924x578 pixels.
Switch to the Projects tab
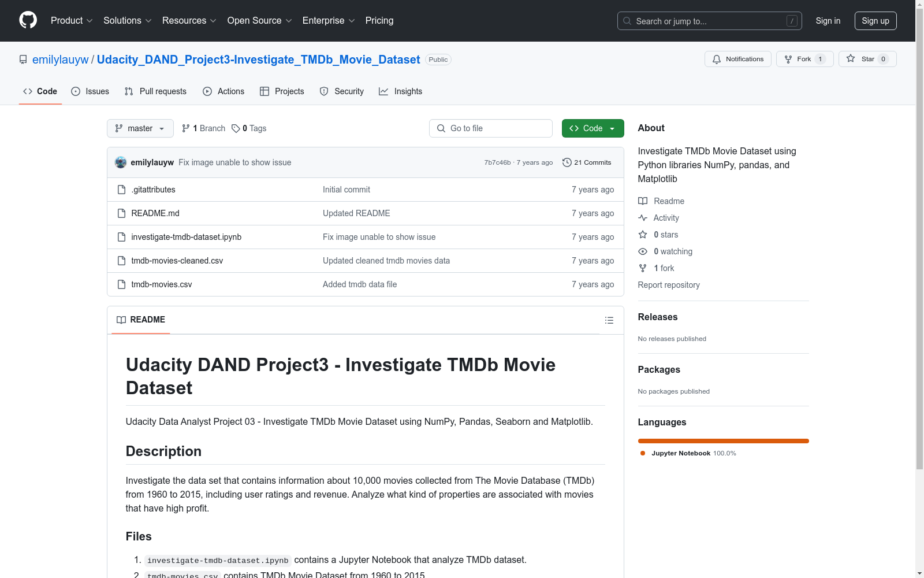pos(282,91)
